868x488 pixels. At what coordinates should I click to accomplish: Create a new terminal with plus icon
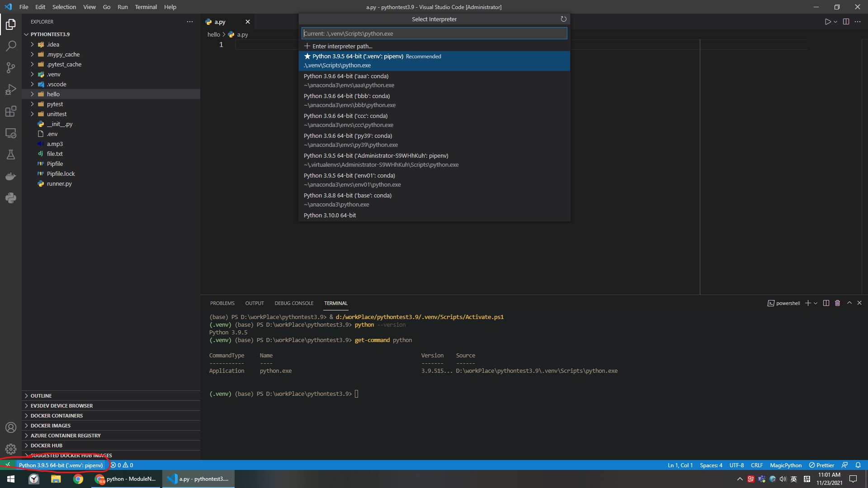click(x=807, y=303)
